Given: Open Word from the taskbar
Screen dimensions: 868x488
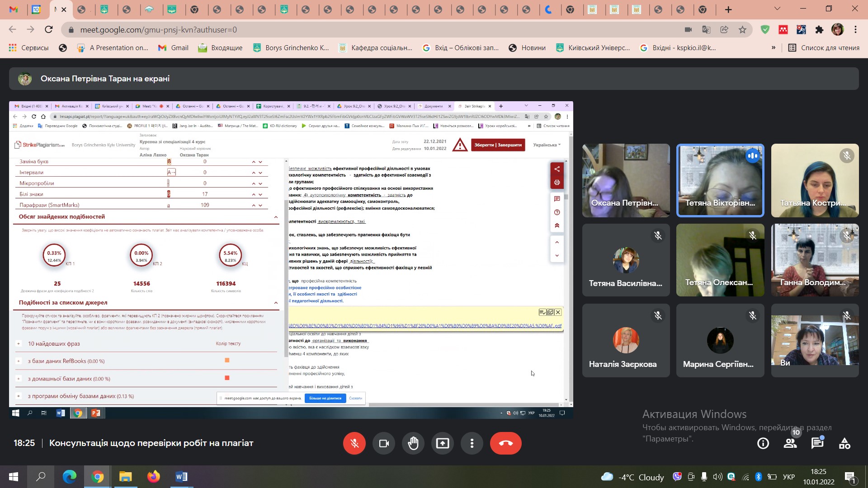Looking at the screenshot, I should (181, 477).
